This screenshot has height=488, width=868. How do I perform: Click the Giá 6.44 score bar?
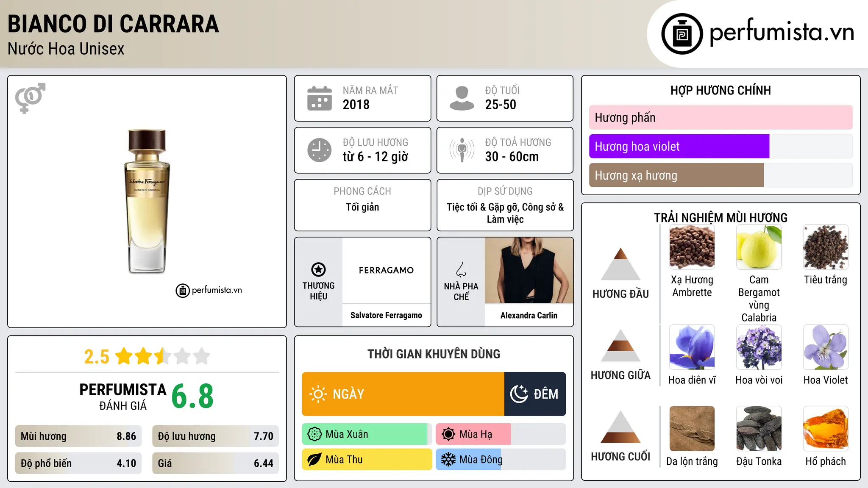coord(215,463)
